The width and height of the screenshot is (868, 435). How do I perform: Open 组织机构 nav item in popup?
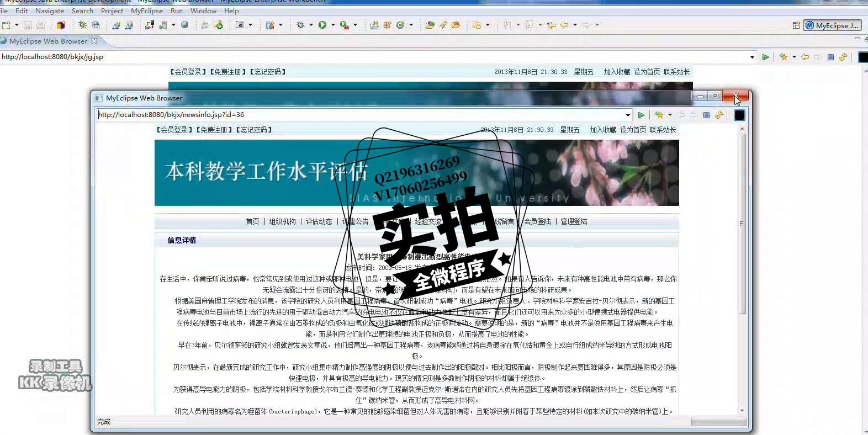click(282, 221)
